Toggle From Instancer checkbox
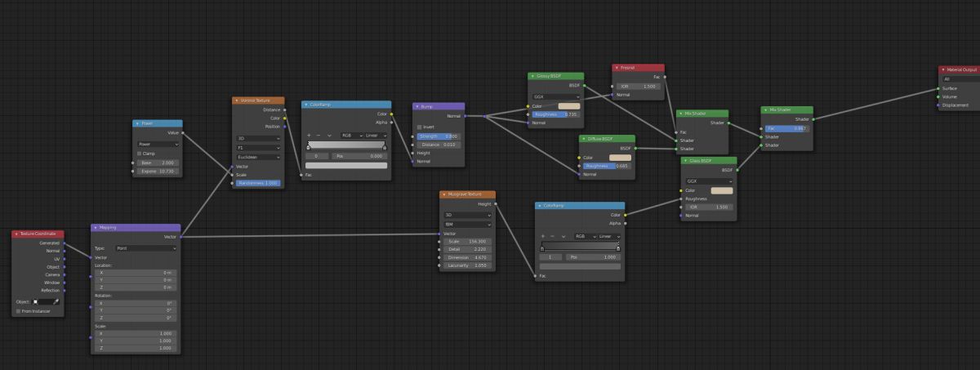This screenshot has height=370, width=980. 18,311
